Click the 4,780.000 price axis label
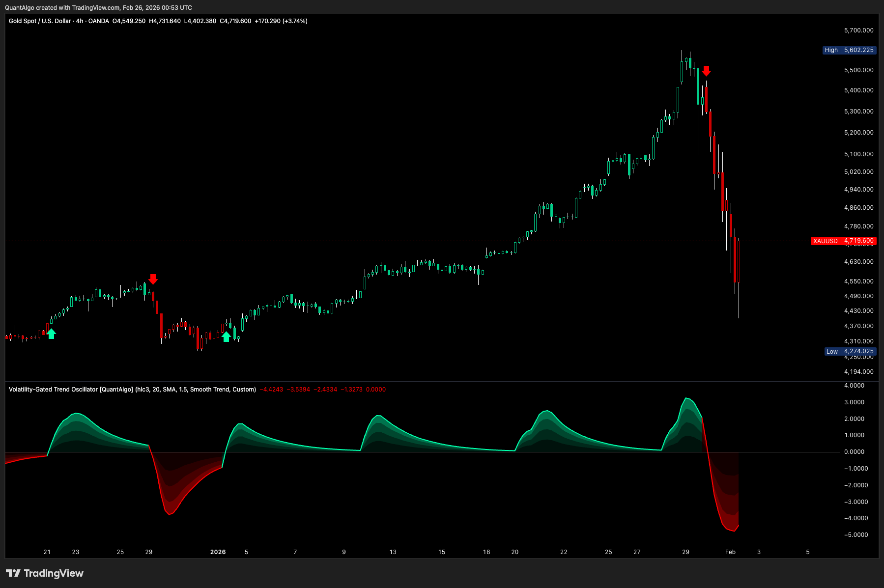Screen dimensions: 884x588 point(859,226)
